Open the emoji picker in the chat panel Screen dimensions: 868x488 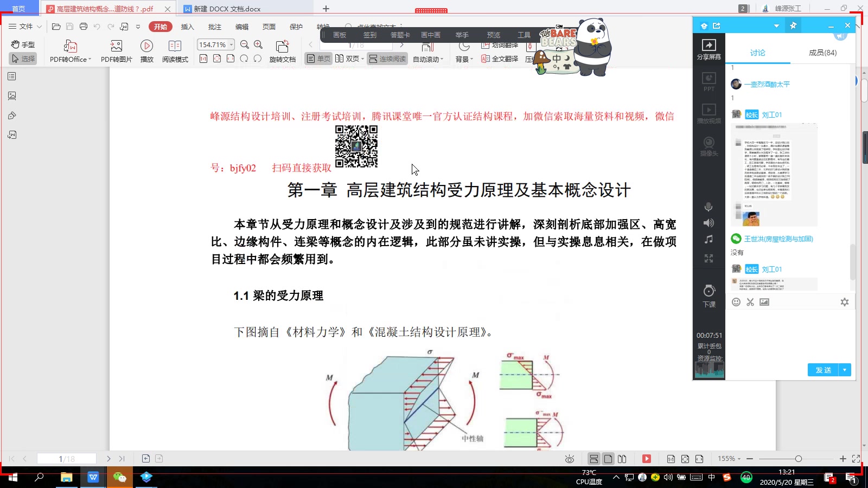[736, 302]
